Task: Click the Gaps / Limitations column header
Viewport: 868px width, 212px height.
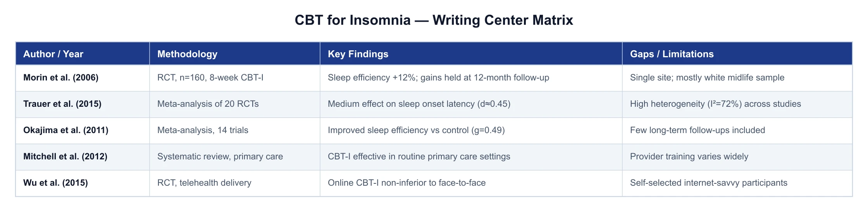Action: 737,54
